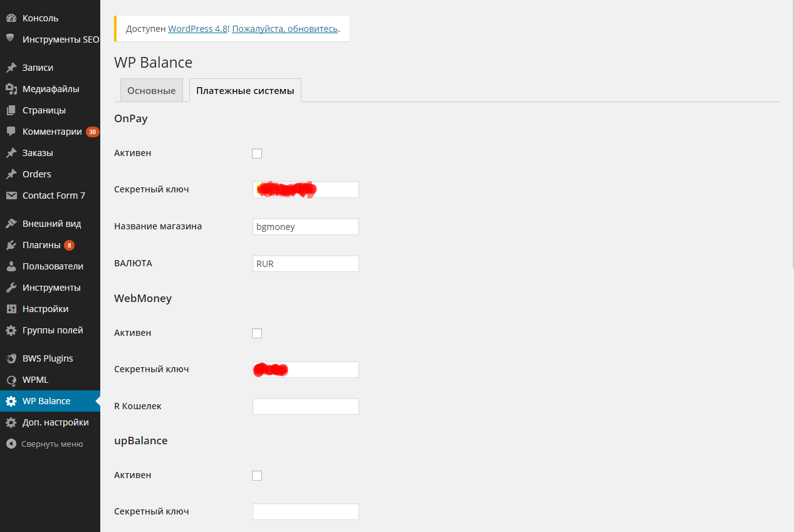Click the ВАЛЮТА label
Viewport: 794px width, 532px height.
click(x=133, y=263)
